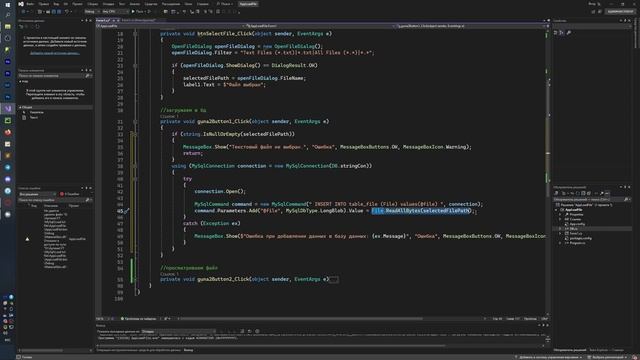The width and height of the screenshot is (640, 360).
Task: Open the Git menu
Action: point(66,4)
